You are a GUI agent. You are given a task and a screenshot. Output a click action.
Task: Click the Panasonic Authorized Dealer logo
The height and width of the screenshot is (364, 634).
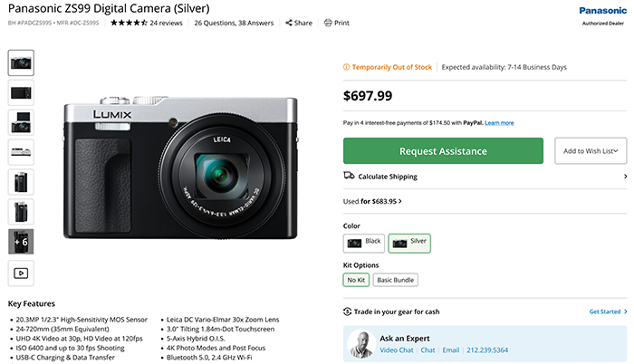pyautogui.click(x=601, y=14)
